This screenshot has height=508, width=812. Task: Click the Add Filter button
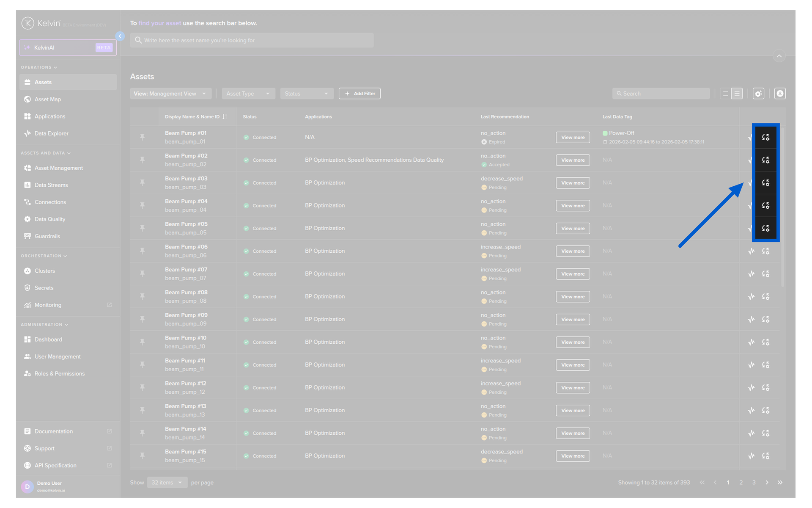point(359,94)
